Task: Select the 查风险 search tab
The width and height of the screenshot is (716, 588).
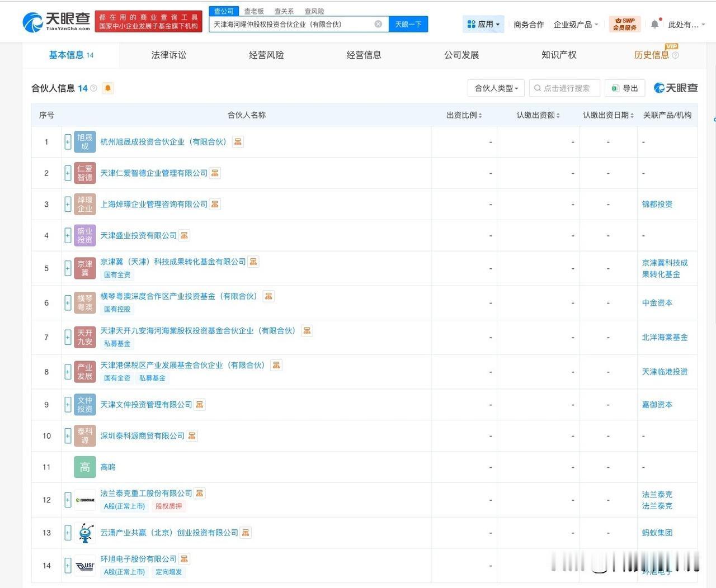Action: pyautogui.click(x=314, y=11)
